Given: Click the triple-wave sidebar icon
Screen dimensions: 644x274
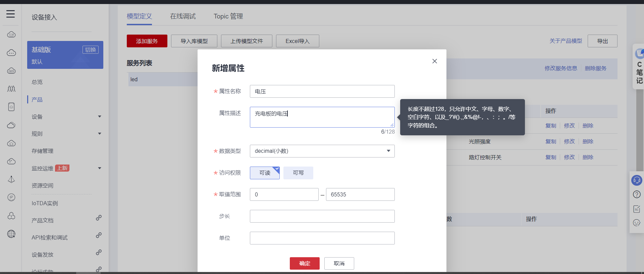Looking at the screenshot, I should coord(11,89).
